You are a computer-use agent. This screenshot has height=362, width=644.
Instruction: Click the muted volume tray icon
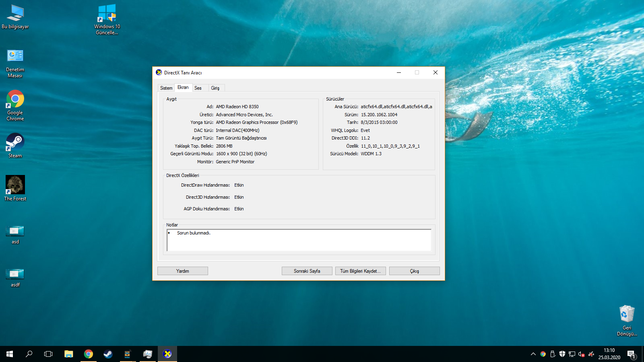tap(582, 354)
